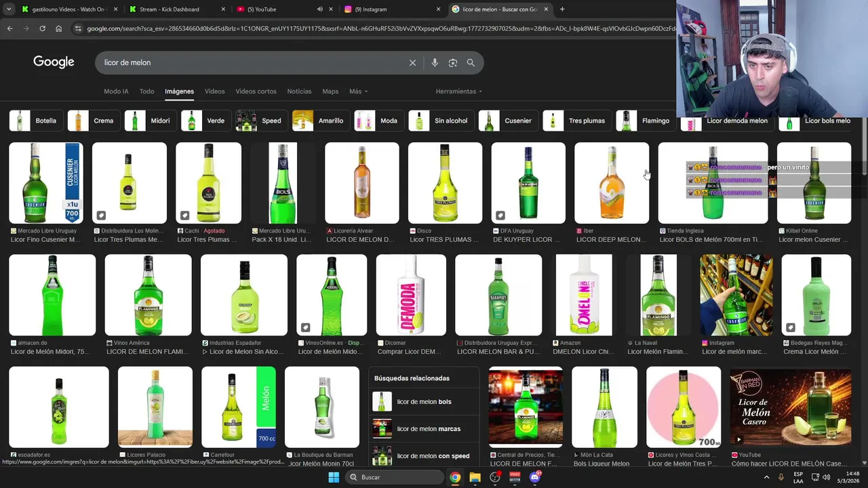Image resolution: width=868 pixels, height=488 pixels.
Task: Clear the search box with the X icon
Action: point(412,62)
